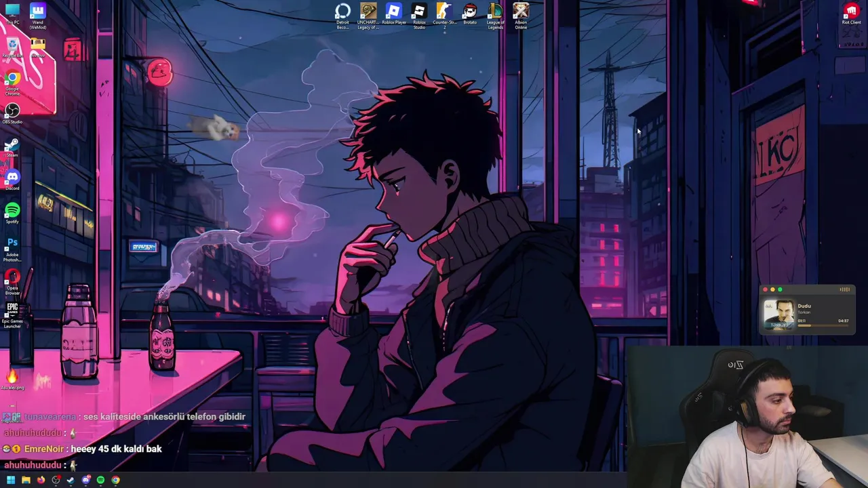Launch the League of Legends desktop shortcut
The image size is (868, 488).
coord(496,16)
